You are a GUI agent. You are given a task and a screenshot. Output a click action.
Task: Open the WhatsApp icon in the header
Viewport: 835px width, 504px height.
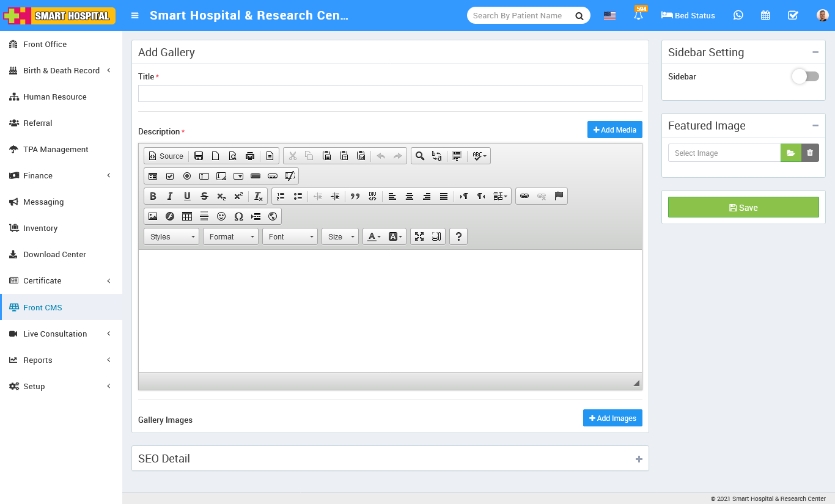pos(738,15)
